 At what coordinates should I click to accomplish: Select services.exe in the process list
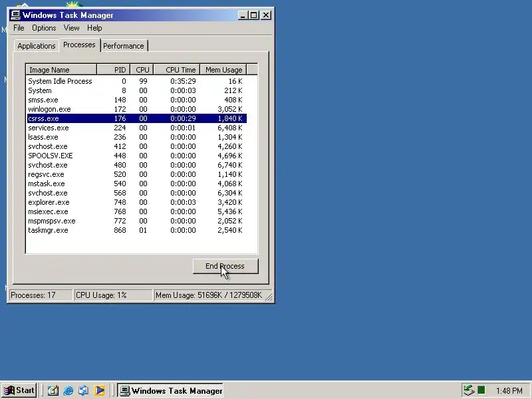tap(137, 128)
